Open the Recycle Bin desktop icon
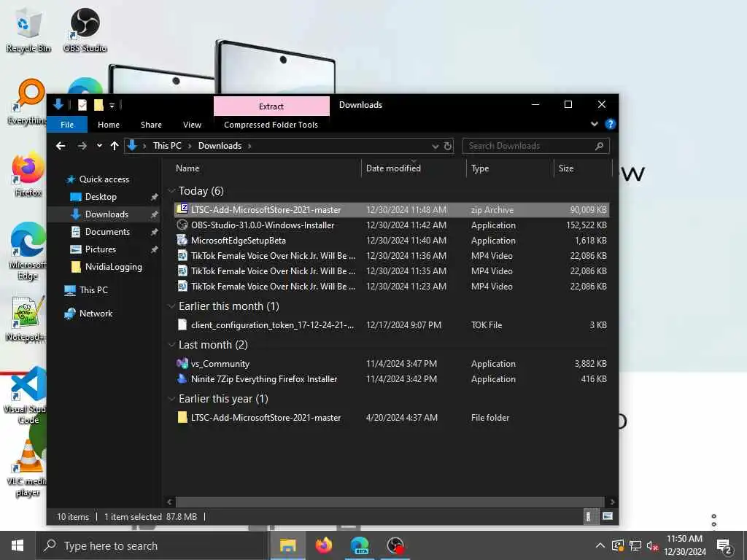 [28, 29]
